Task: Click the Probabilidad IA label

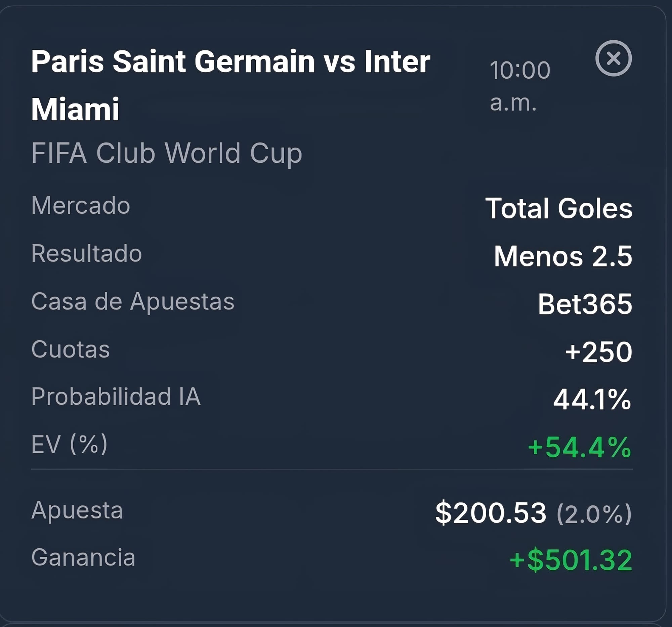Action: 116,396
